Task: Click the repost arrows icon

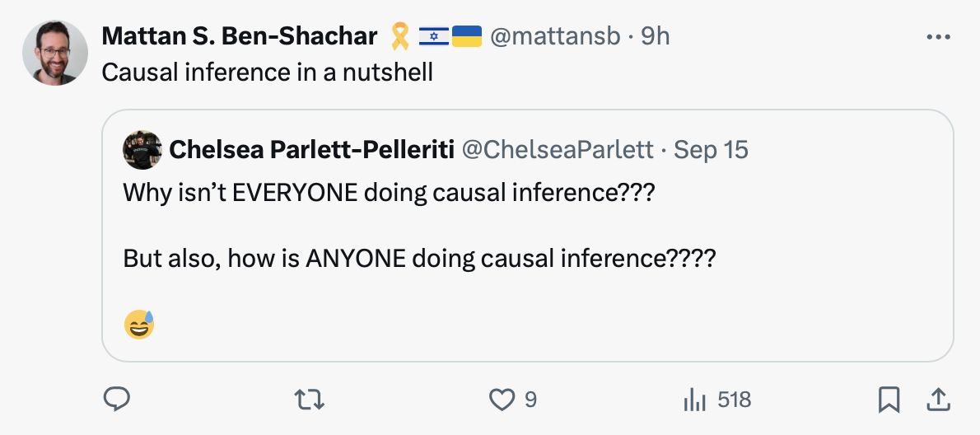Action: [x=310, y=400]
